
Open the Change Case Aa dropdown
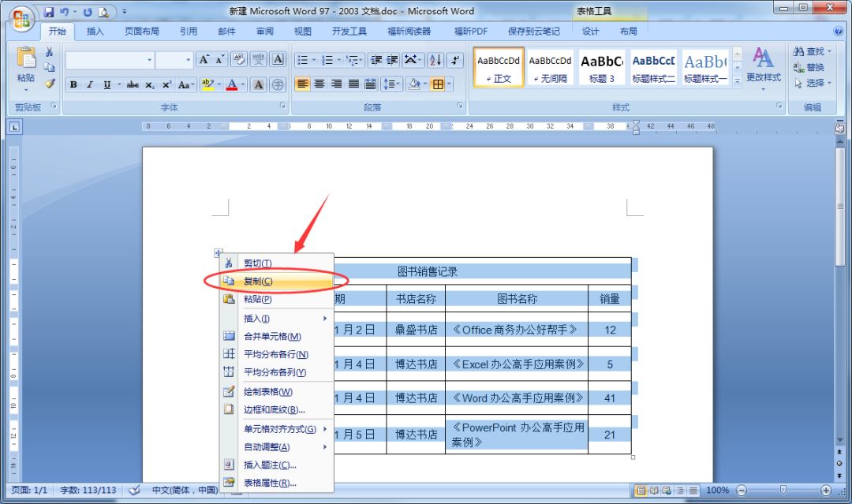pos(186,84)
